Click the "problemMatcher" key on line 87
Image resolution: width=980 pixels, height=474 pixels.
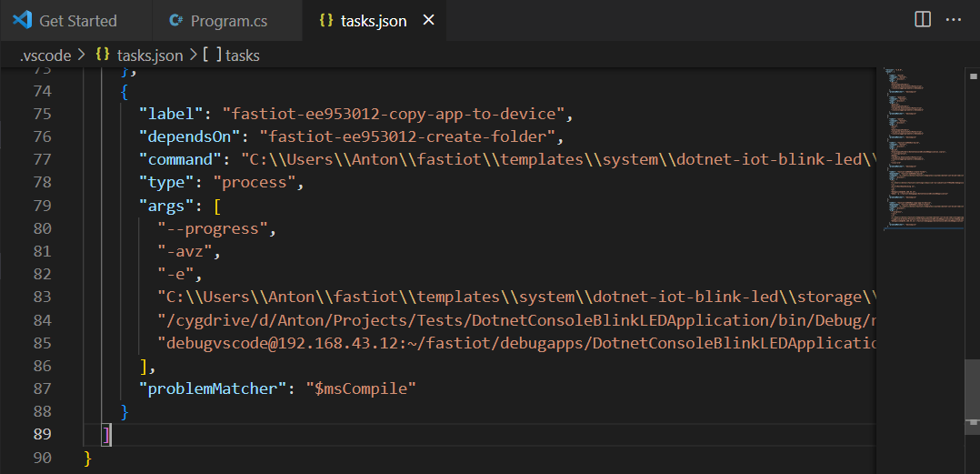point(212,388)
